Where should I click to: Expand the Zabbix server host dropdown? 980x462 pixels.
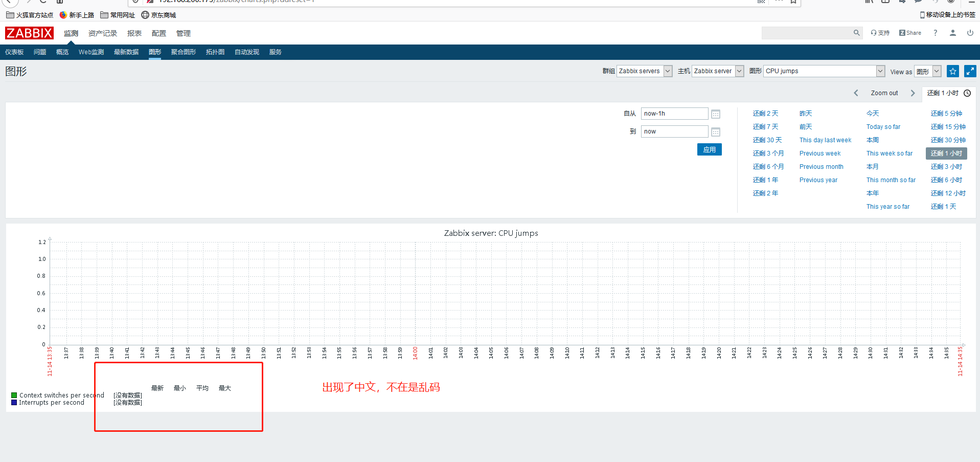tap(739, 71)
